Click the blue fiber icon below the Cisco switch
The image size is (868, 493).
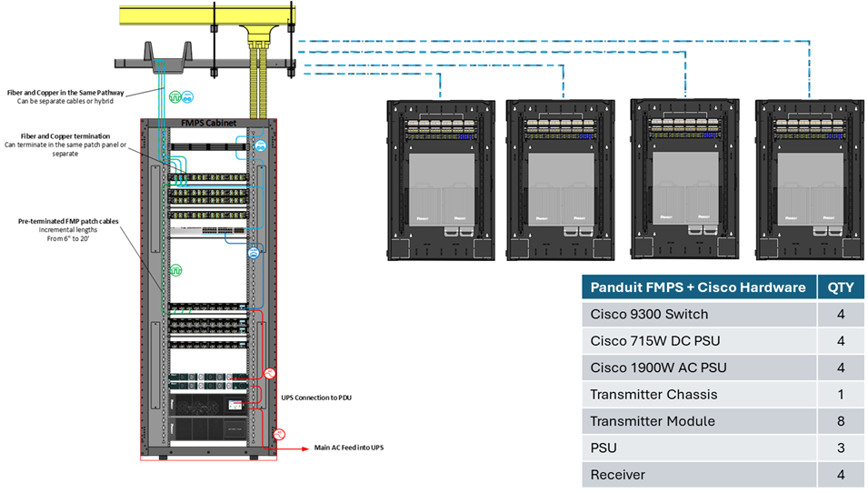click(253, 253)
